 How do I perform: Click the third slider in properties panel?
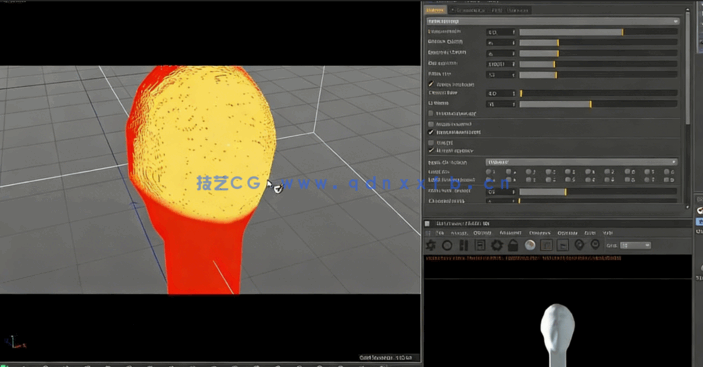pyautogui.click(x=598, y=53)
